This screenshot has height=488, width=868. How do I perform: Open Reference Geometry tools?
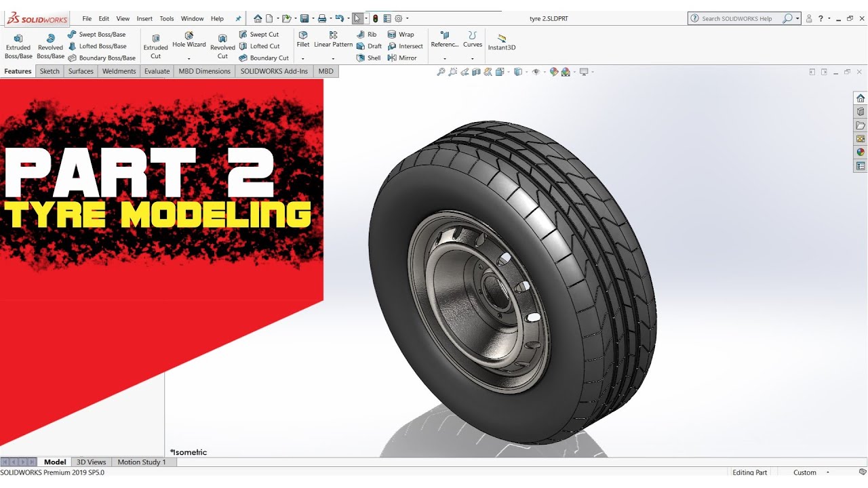click(445, 40)
